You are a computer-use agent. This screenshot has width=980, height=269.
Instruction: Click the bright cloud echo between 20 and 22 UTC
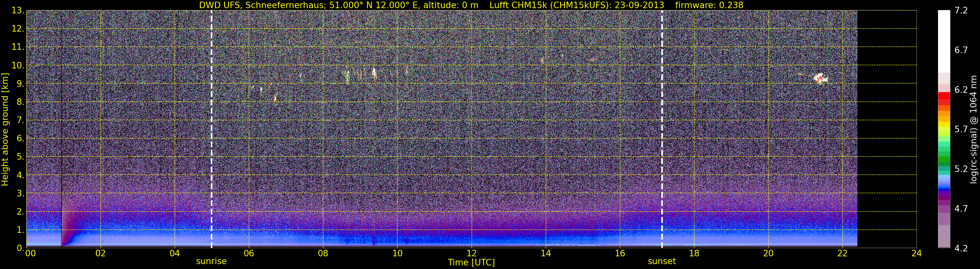[820, 78]
